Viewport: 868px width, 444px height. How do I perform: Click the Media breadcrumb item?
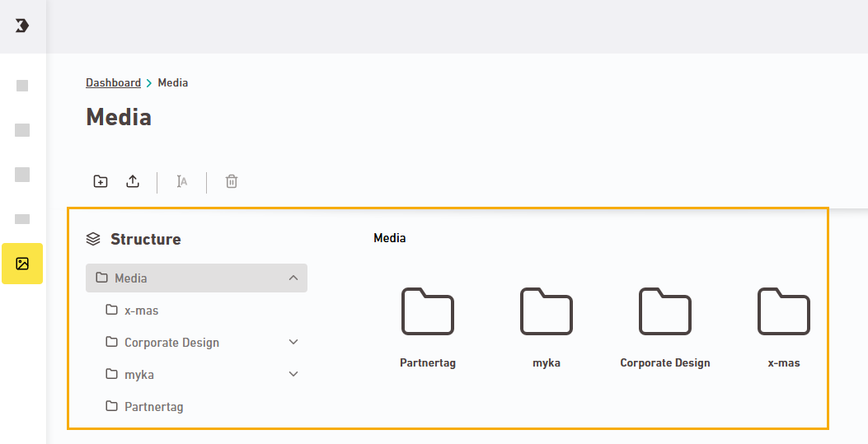(173, 83)
